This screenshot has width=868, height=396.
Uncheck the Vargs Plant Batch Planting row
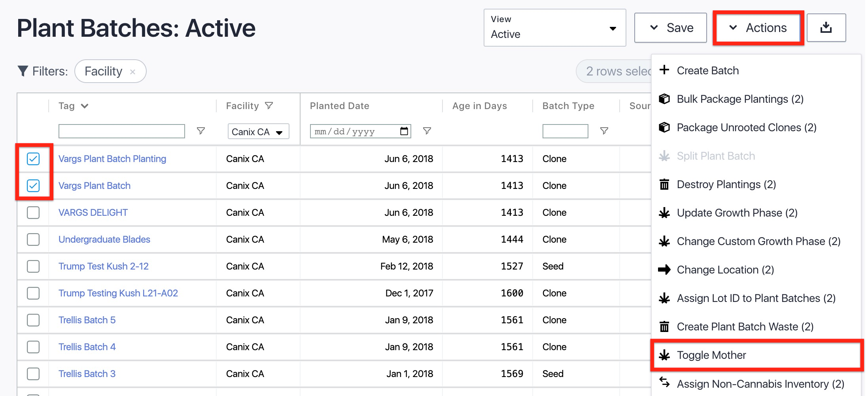point(33,159)
